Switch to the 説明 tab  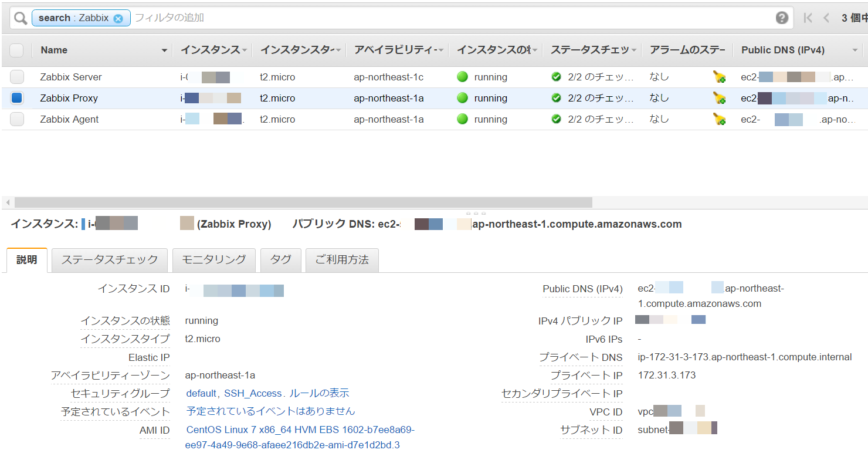[x=26, y=260]
